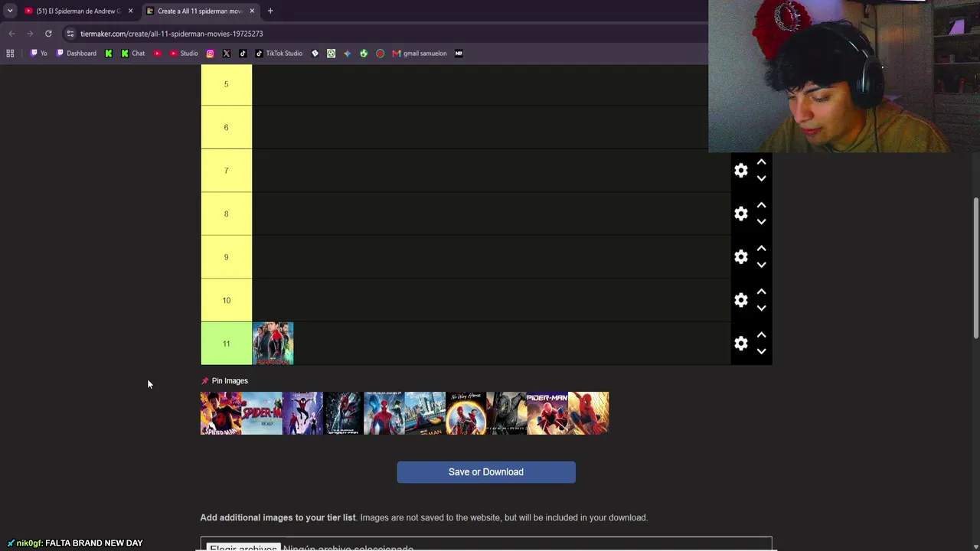Toggle Pin Images option

224,381
